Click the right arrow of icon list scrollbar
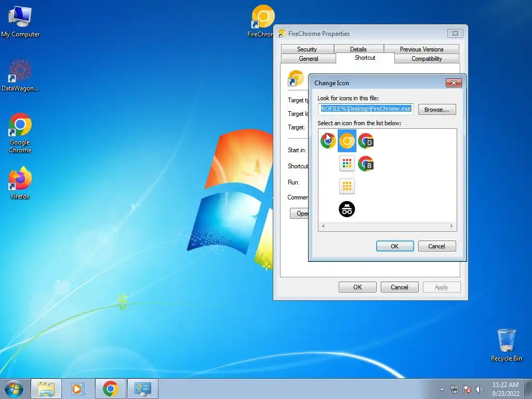This screenshot has height=399, width=532. [x=451, y=227]
